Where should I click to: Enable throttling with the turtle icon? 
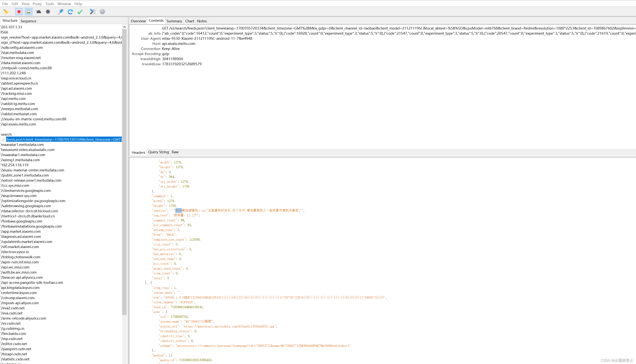point(38,12)
